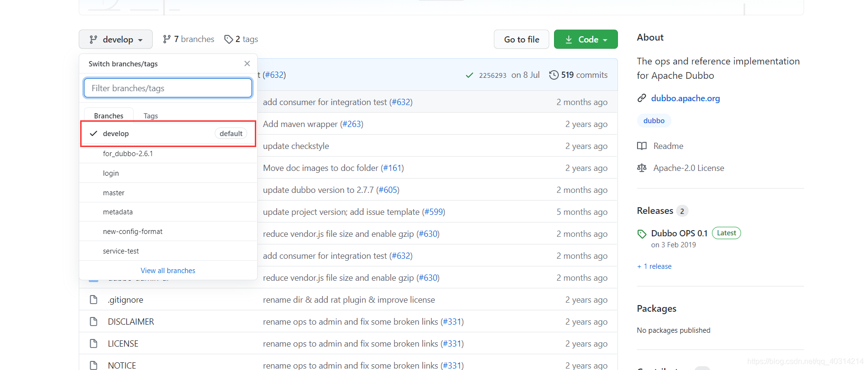Click the checkmark icon beside develop branch
Viewport: 868px width, 370px height.
(94, 134)
